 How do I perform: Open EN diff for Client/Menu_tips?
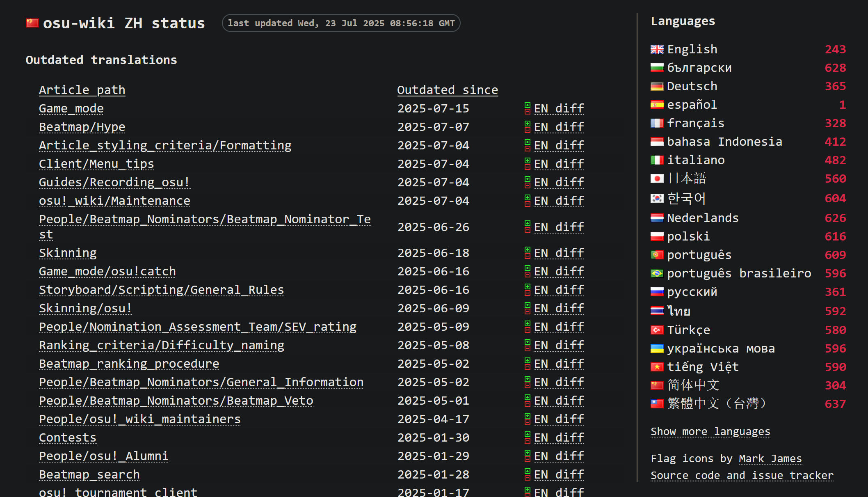pyautogui.click(x=559, y=164)
